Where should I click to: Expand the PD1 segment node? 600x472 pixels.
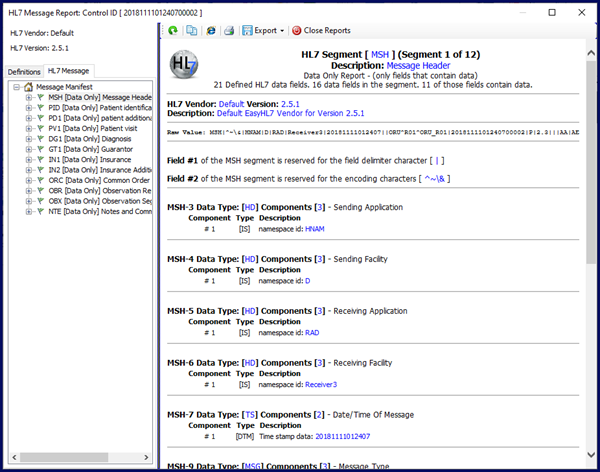point(29,118)
